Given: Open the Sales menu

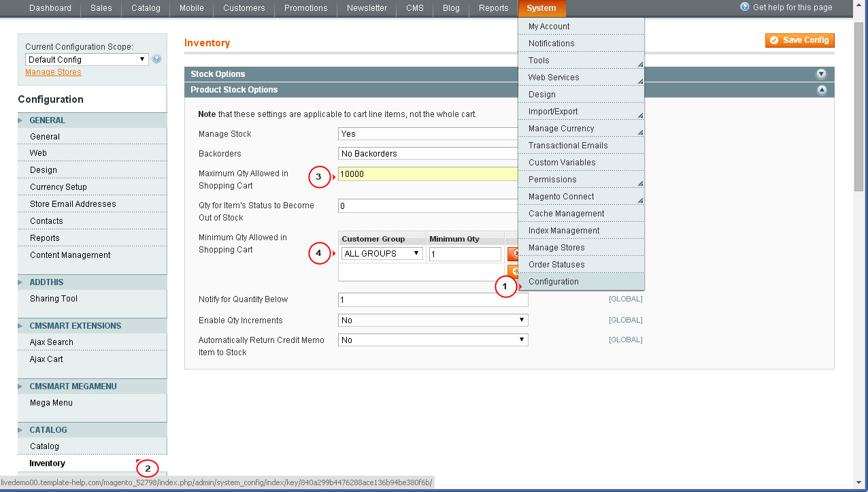Looking at the screenshot, I should (x=101, y=8).
